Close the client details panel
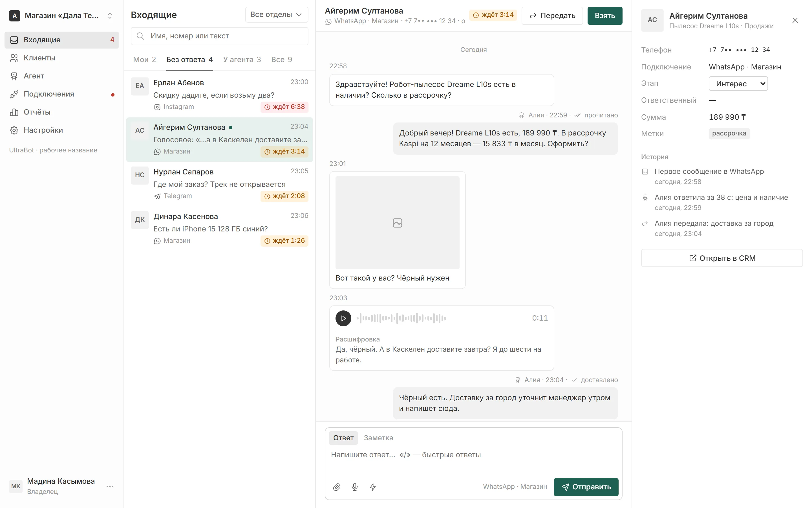This screenshot has width=812, height=508. click(x=795, y=20)
